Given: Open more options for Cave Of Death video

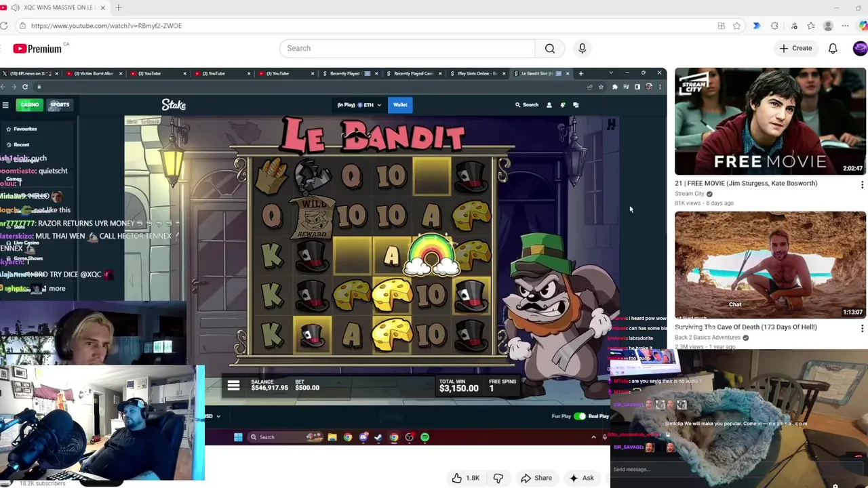Looking at the screenshot, I should [862, 329].
